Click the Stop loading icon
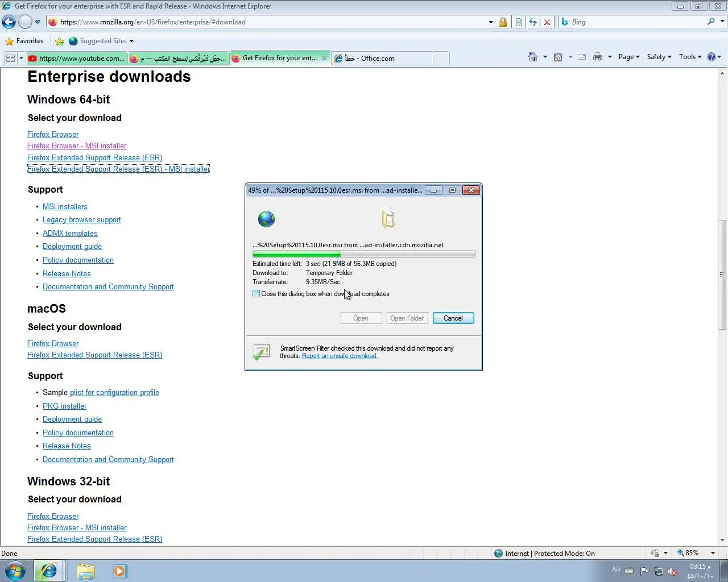This screenshot has height=582, width=728. point(547,22)
